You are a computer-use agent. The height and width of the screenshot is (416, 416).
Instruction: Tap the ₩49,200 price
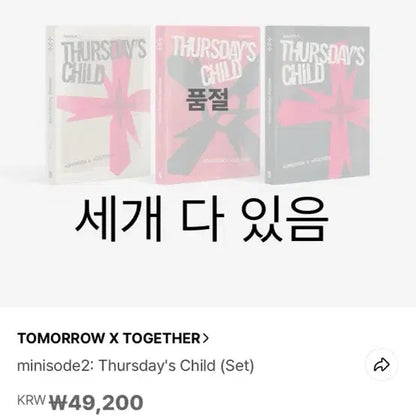point(96,402)
